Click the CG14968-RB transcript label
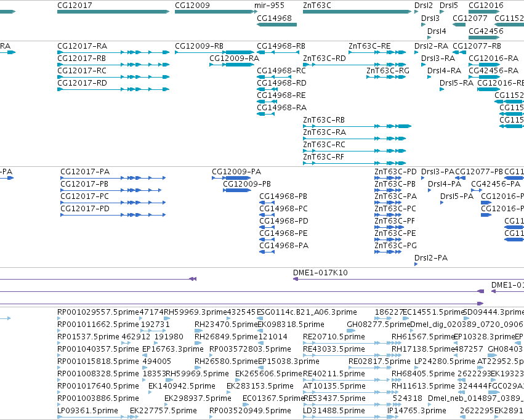The width and height of the screenshot is (524, 420). pos(281,46)
